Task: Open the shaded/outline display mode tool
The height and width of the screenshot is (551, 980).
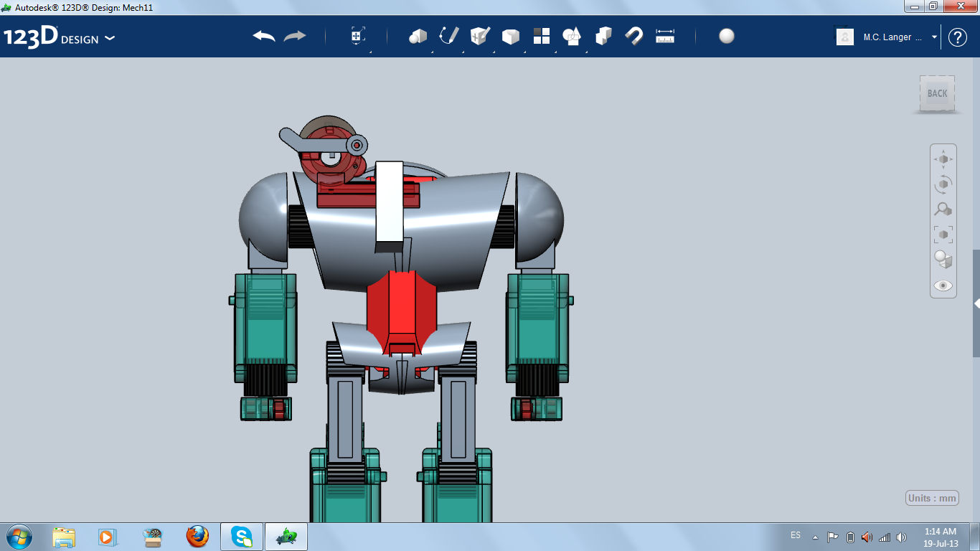Action: (943, 260)
